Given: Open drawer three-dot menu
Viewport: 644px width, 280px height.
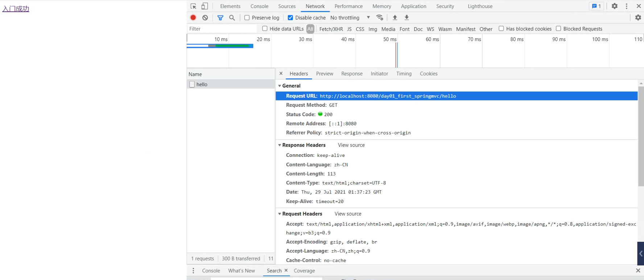Looking at the screenshot, I should pyautogui.click(x=193, y=271).
